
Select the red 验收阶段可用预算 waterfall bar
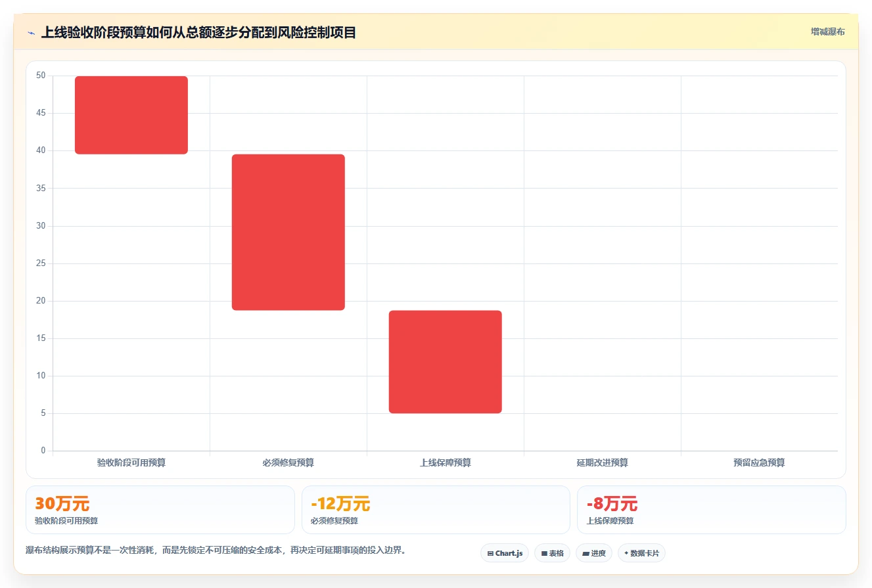coord(131,115)
